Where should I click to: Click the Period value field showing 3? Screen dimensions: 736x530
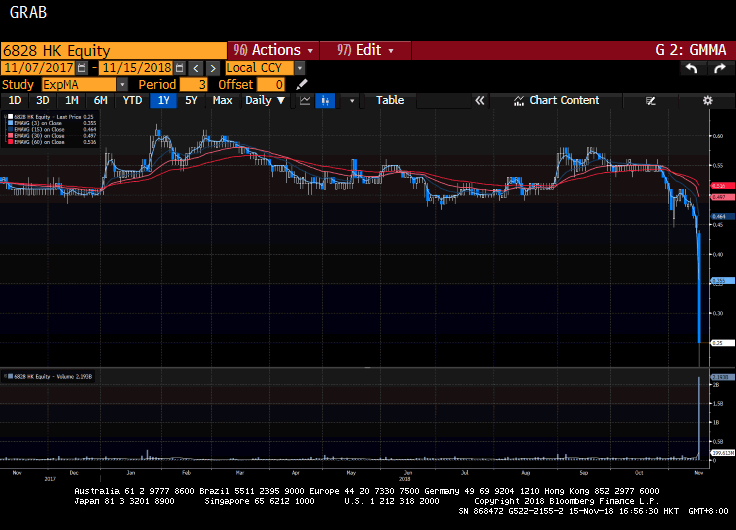(193, 84)
